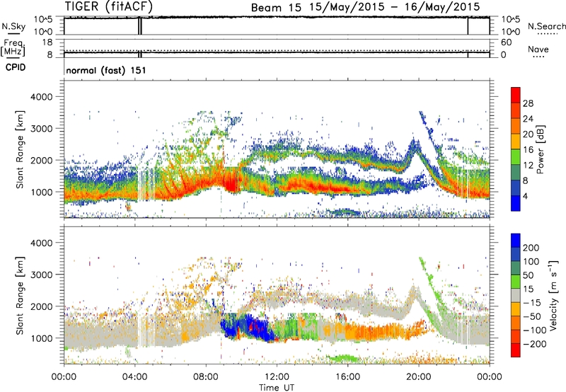Click the 'Beam 15' label
Image resolution: width=566 pixels, height=392 pixels.
276,8
